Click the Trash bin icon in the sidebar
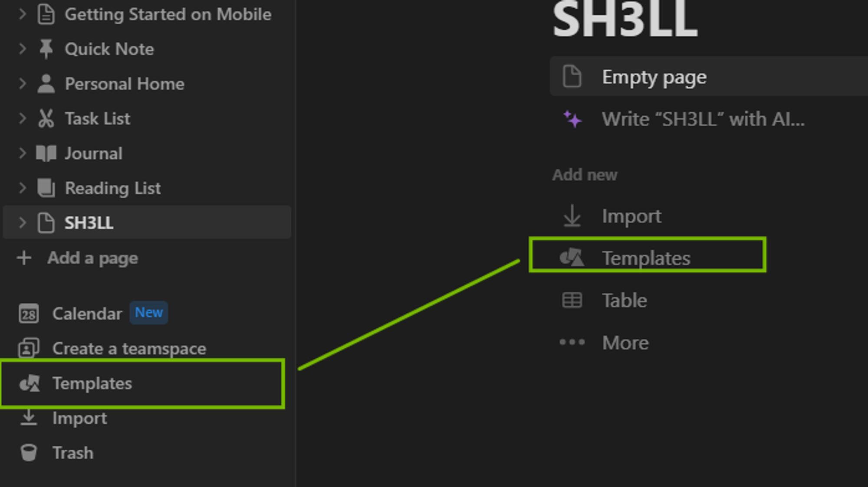Image resolution: width=868 pixels, height=487 pixels. point(29,453)
